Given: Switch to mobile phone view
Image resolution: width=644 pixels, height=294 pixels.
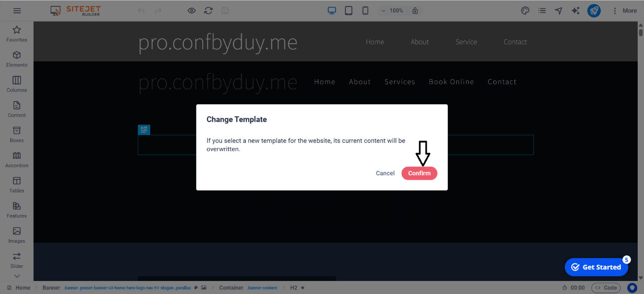Looking at the screenshot, I should click(365, 11).
